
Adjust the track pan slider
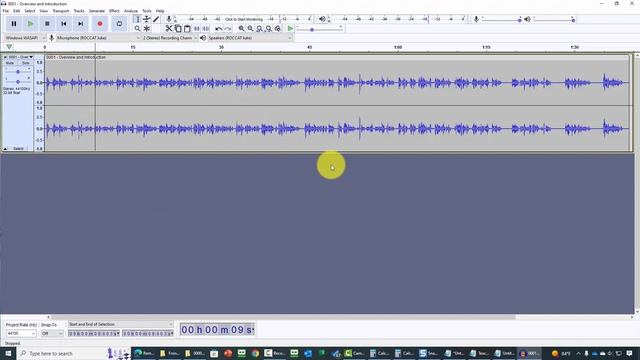point(18,82)
